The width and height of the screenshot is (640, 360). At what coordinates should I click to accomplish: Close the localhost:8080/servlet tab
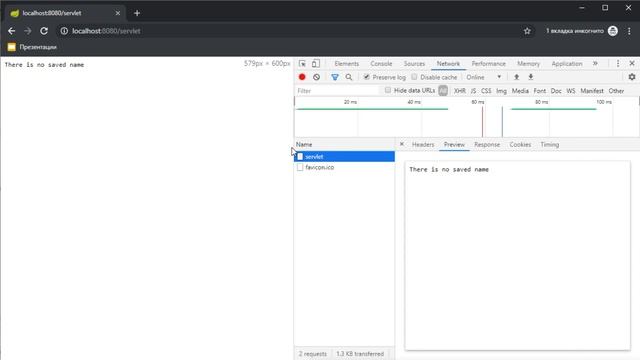pos(118,13)
